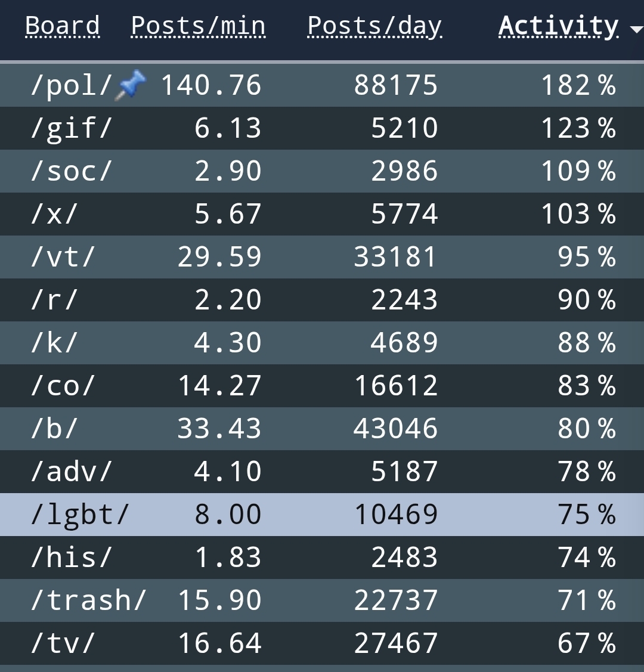The image size is (644, 672).
Task: Sort table by Board column header
Action: pyautogui.click(x=63, y=26)
